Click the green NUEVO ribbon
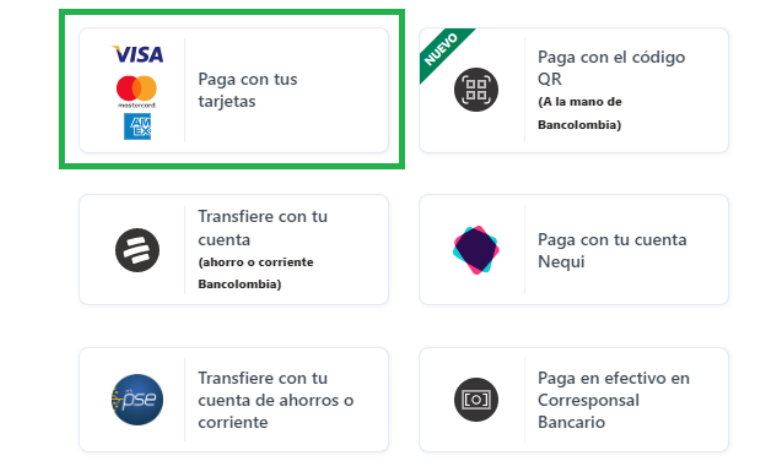The image size is (763, 462). (x=444, y=53)
